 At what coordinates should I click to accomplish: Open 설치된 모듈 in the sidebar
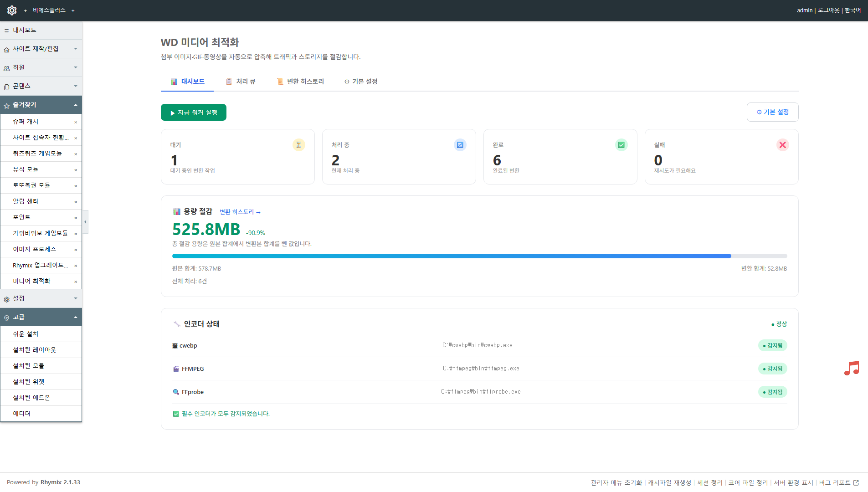(41, 366)
